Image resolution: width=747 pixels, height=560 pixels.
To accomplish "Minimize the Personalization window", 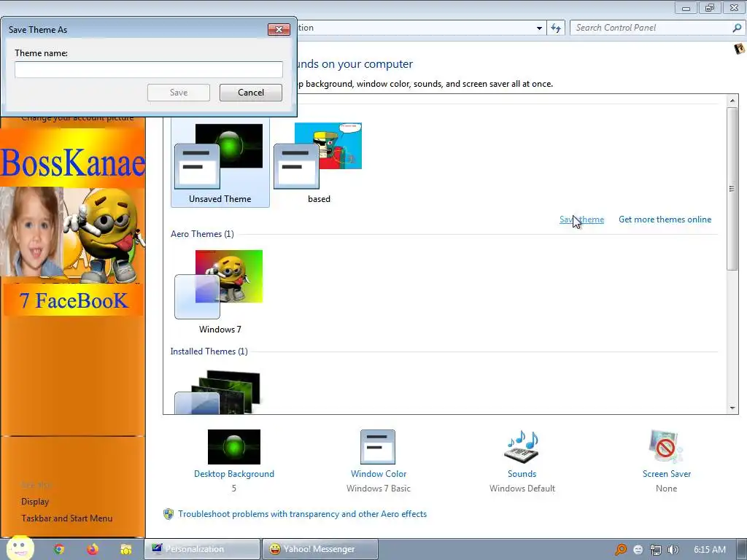I will [x=686, y=8].
